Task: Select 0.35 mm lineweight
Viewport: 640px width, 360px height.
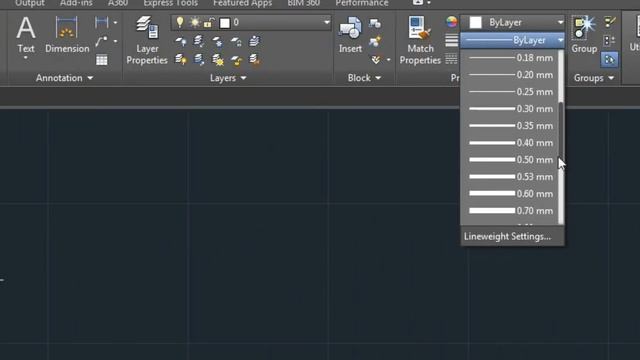Action: [x=510, y=126]
